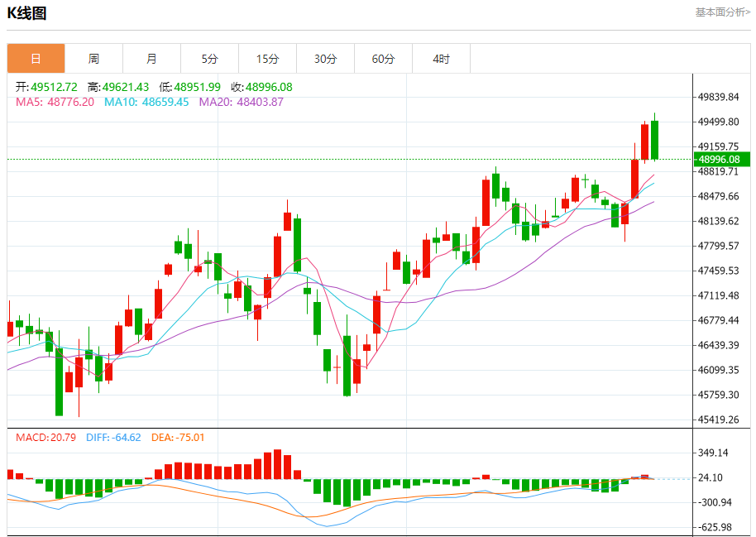Click the 49159.75 price axis label
The image size is (756, 537).
click(719, 146)
